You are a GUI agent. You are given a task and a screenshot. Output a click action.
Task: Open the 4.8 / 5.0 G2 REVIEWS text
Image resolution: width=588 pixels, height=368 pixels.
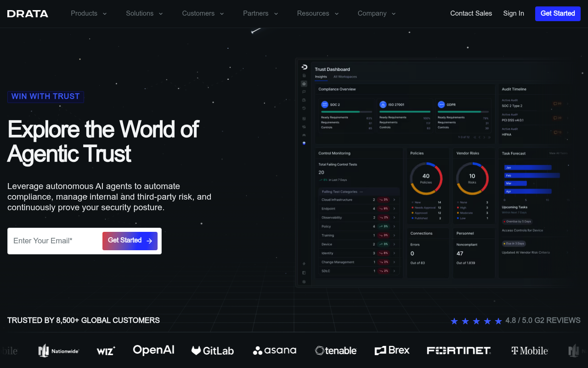tap(543, 321)
